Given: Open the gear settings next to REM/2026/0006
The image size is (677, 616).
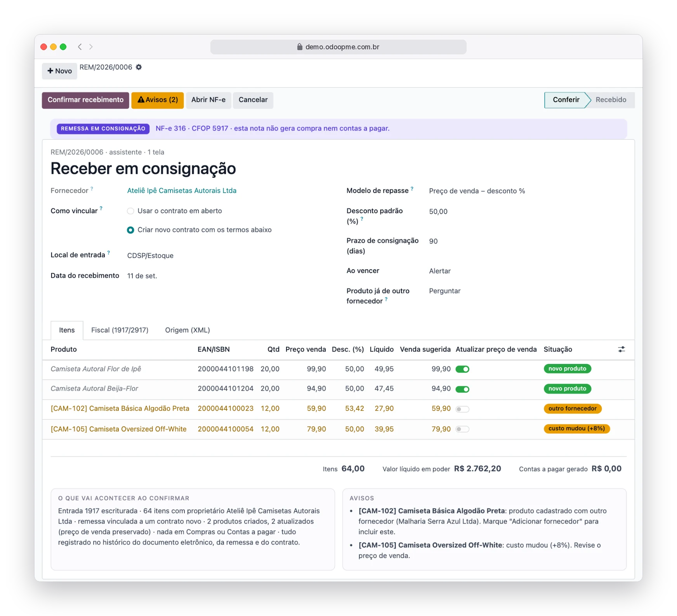Looking at the screenshot, I should [x=139, y=67].
